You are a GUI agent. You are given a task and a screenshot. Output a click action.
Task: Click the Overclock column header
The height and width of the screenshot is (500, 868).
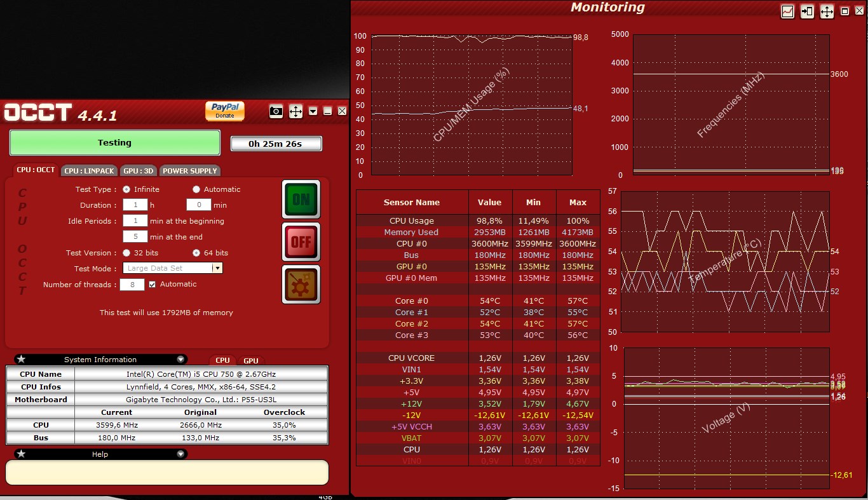(x=285, y=412)
